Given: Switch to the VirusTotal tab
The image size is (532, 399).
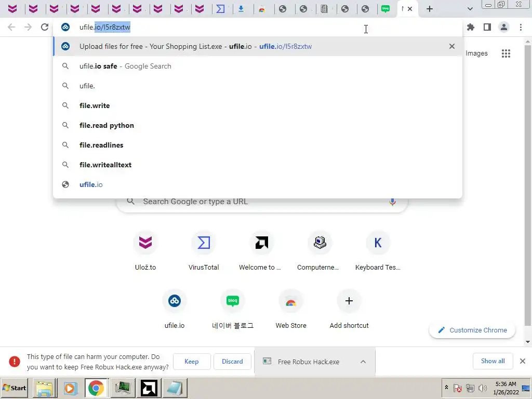Looking at the screenshot, I should 220,9.
